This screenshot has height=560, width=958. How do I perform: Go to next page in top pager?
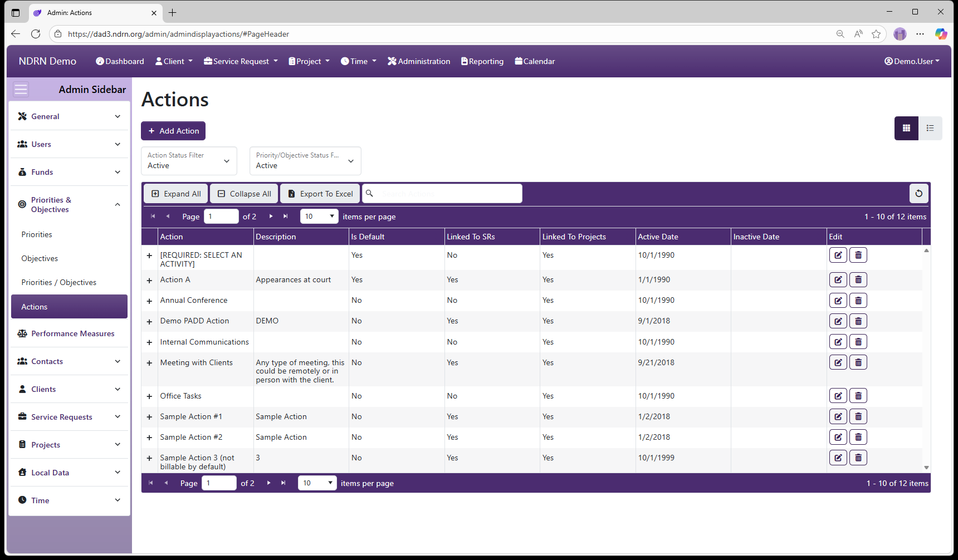click(271, 216)
